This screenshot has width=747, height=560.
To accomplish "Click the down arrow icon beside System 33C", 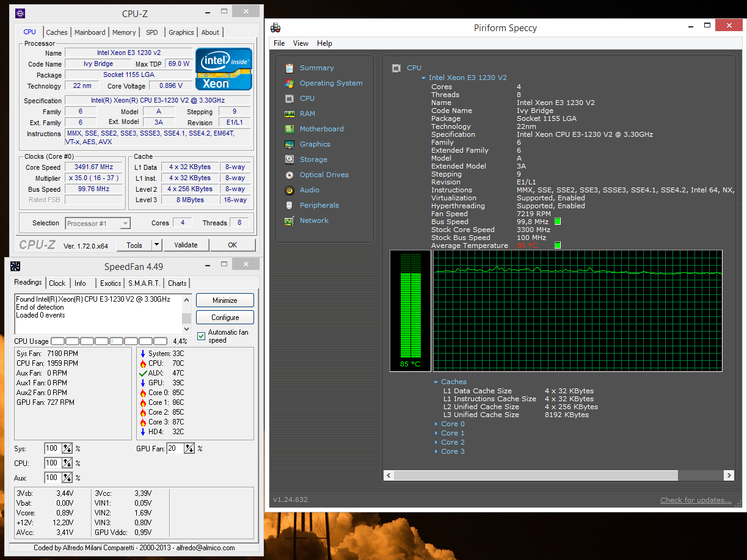I will coord(143,354).
